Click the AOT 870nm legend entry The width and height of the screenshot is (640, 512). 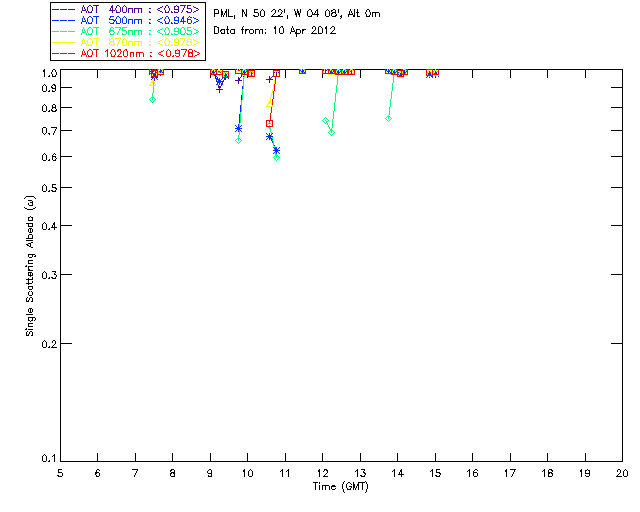[126, 42]
